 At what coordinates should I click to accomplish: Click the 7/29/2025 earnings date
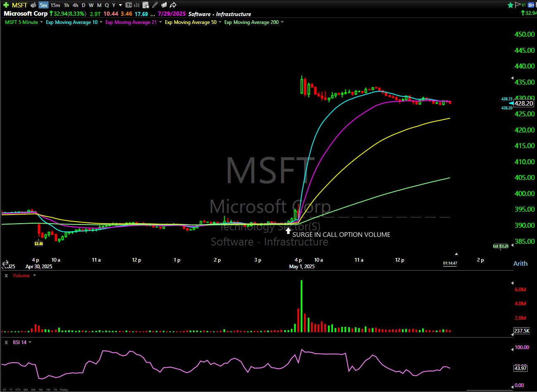point(172,14)
